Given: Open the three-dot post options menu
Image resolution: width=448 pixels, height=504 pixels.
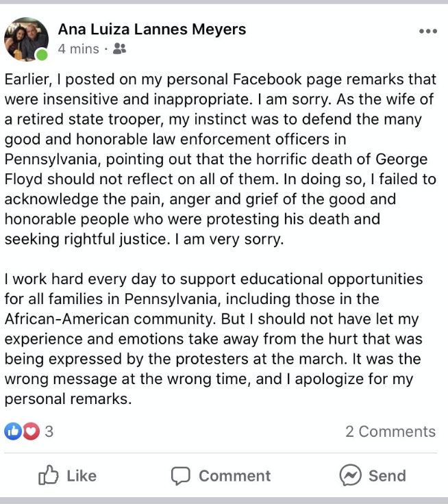Looking at the screenshot, I should (x=428, y=32).
